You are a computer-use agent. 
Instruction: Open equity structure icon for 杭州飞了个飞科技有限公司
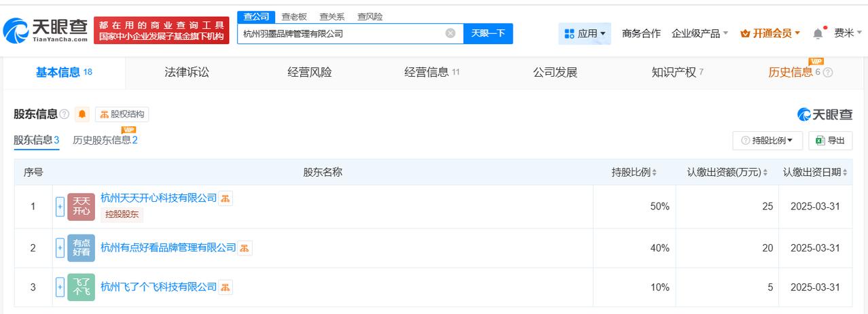pos(225,287)
